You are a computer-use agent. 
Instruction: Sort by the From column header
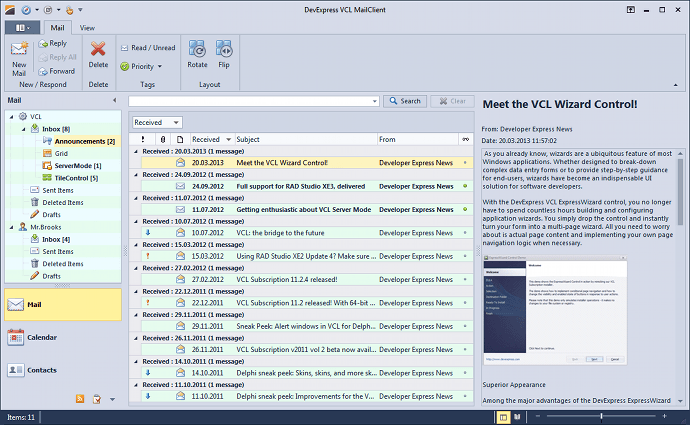(417, 139)
